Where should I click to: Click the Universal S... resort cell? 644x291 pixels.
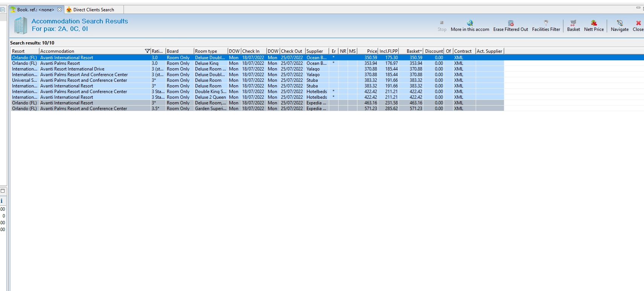(x=24, y=80)
